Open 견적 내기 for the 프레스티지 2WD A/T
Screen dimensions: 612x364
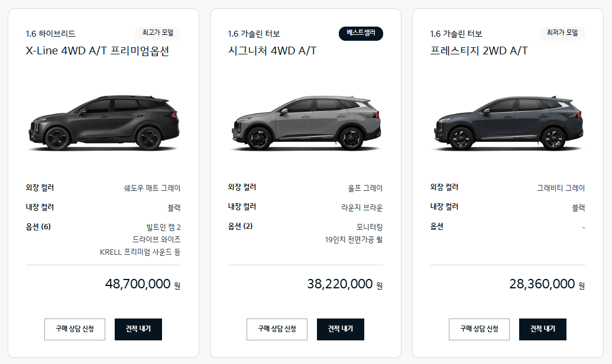[x=542, y=329]
